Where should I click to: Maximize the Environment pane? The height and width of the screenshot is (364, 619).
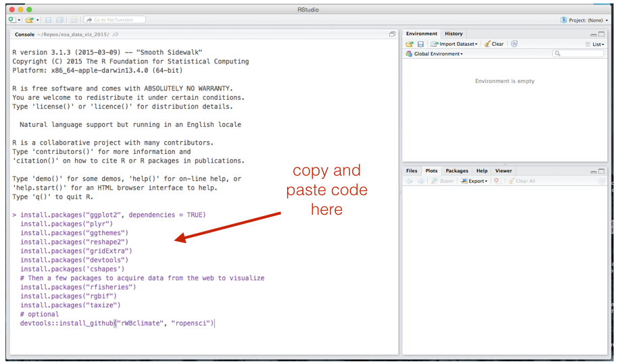601,34
